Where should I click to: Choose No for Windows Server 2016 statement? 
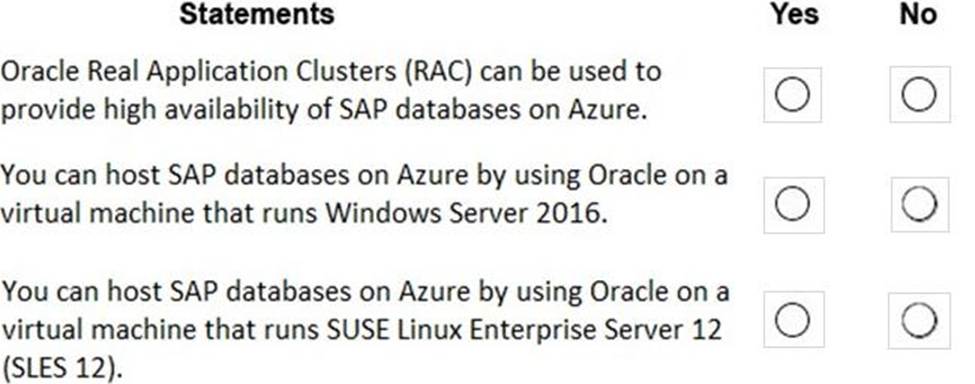coord(919,204)
